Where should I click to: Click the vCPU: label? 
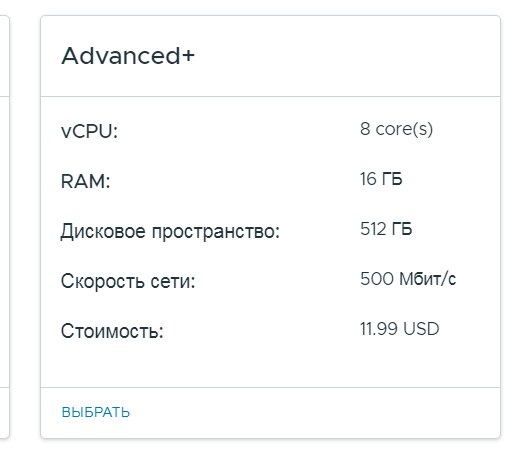[89, 131]
